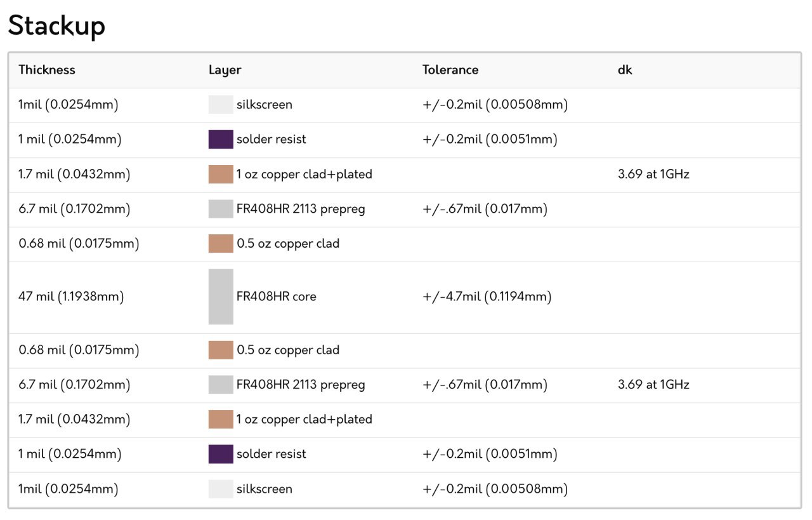Click the bottom 1.7 mil (0.0432mm) thickness cell

(74, 419)
